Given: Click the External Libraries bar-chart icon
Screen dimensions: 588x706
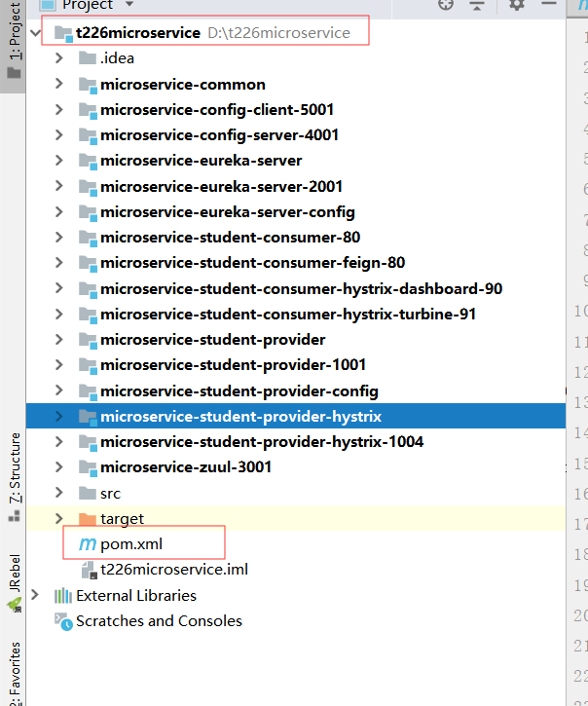Looking at the screenshot, I should coord(63,596).
